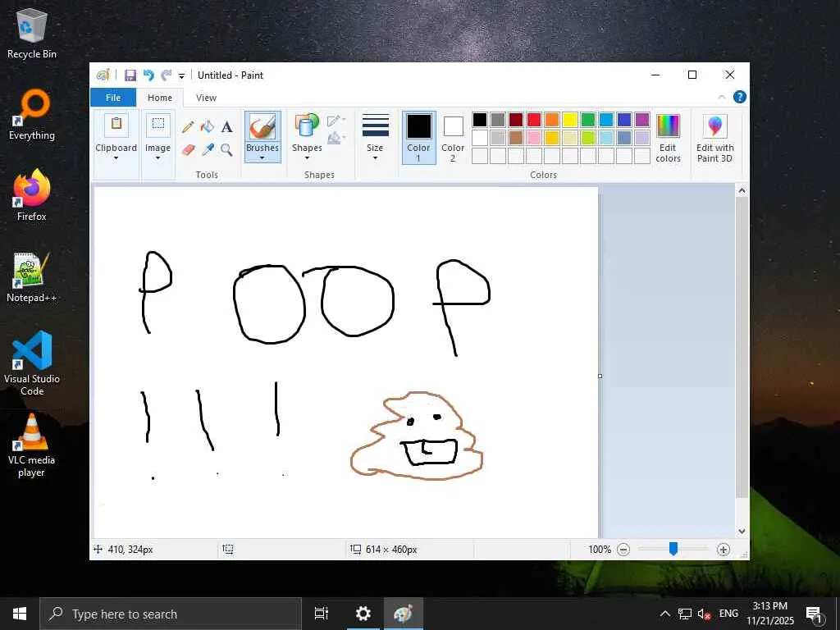Screen dimensions: 840x630
Task: Click ENG language indicator in tray
Action: tap(728, 614)
